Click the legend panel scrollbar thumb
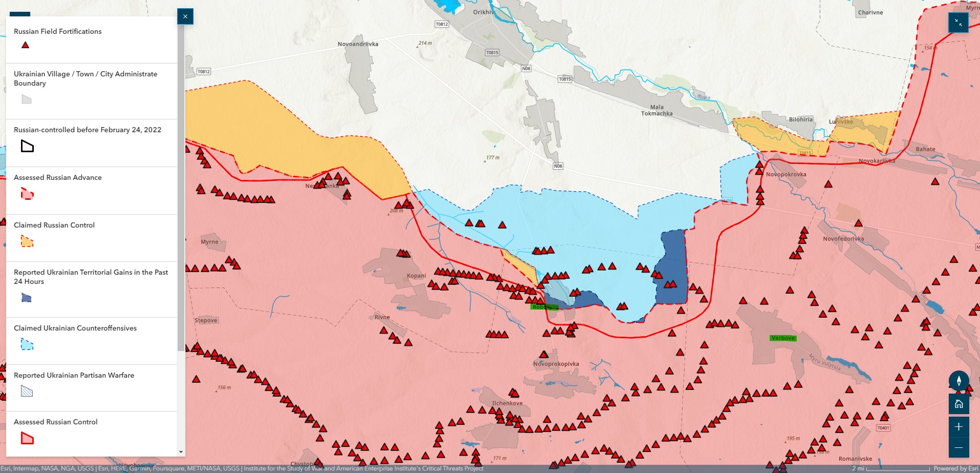The width and height of the screenshot is (980, 473). click(181, 187)
